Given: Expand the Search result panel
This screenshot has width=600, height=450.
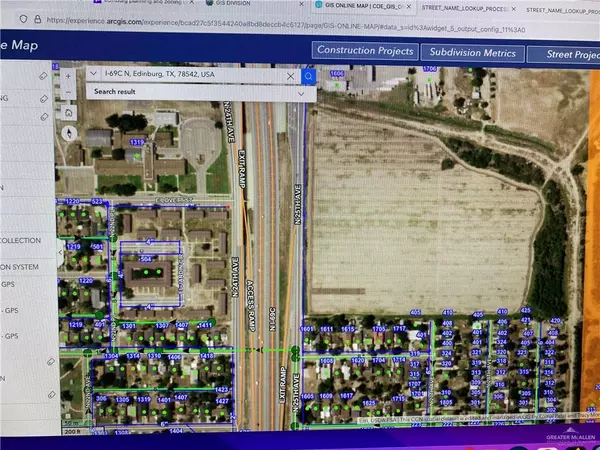Looking at the screenshot, I should pyautogui.click(x=301, y=94).
